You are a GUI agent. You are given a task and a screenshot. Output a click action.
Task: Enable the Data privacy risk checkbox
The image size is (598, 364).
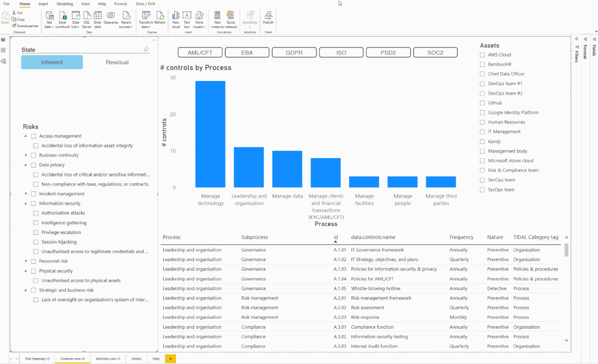click(x=33, y=164)
